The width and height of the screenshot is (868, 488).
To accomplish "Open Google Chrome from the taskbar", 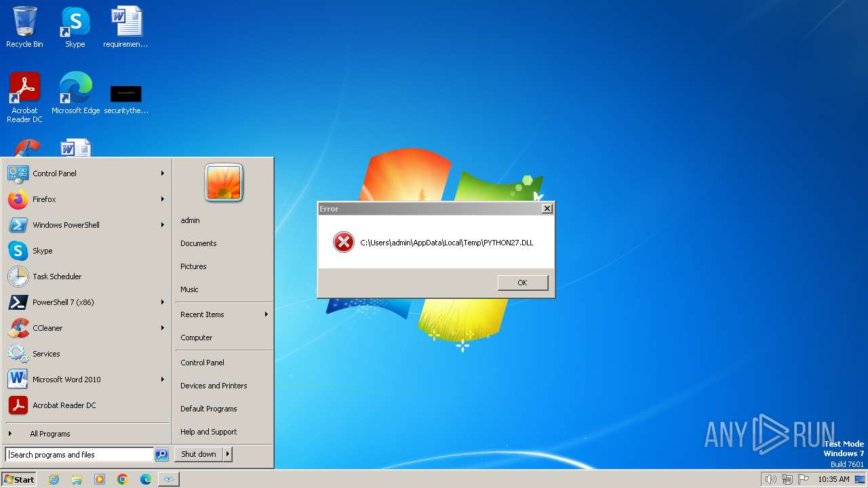I will point(123,479).
